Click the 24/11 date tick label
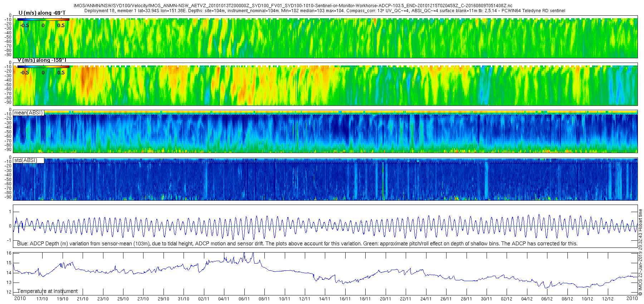Viewport: 644px width, 304px height. [426, 299]
